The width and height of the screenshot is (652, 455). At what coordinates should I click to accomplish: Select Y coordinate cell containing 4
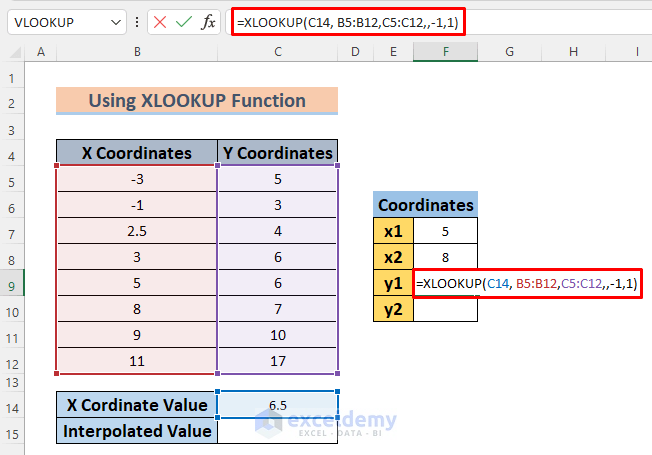pos(278,231)
